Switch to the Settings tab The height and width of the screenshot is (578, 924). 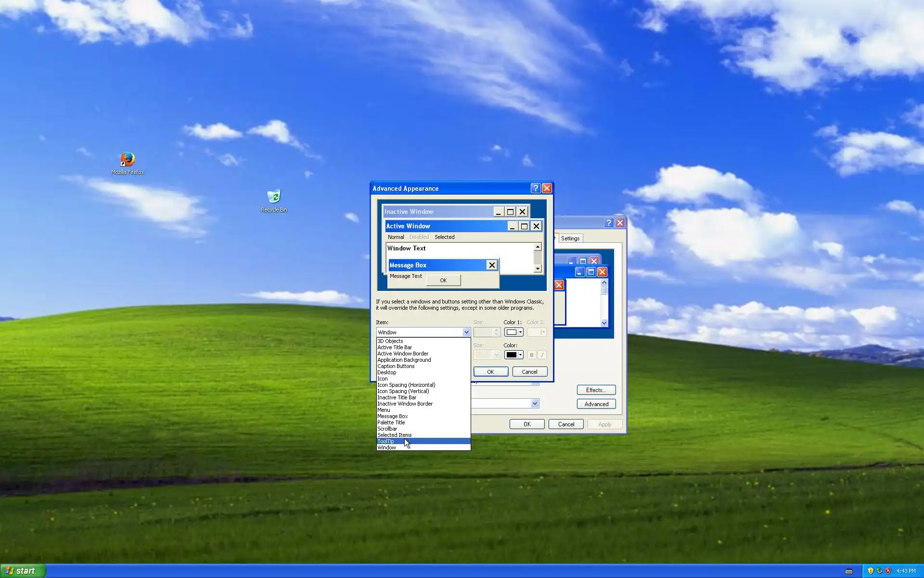pos(570,238)
